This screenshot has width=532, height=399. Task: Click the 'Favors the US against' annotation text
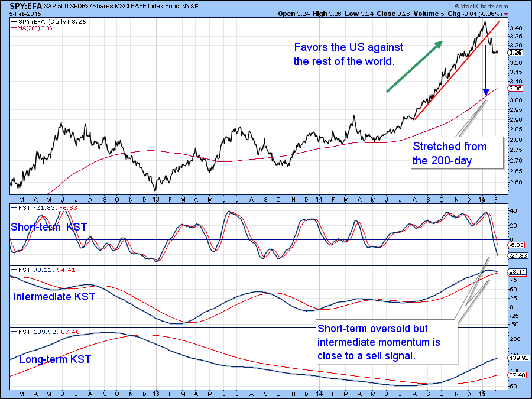pos(348,47)
